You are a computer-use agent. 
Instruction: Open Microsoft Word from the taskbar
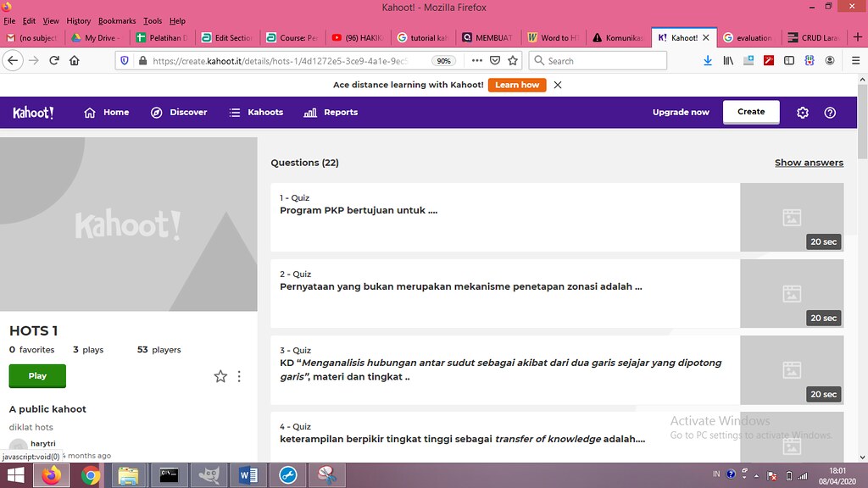tap(248, 475)
